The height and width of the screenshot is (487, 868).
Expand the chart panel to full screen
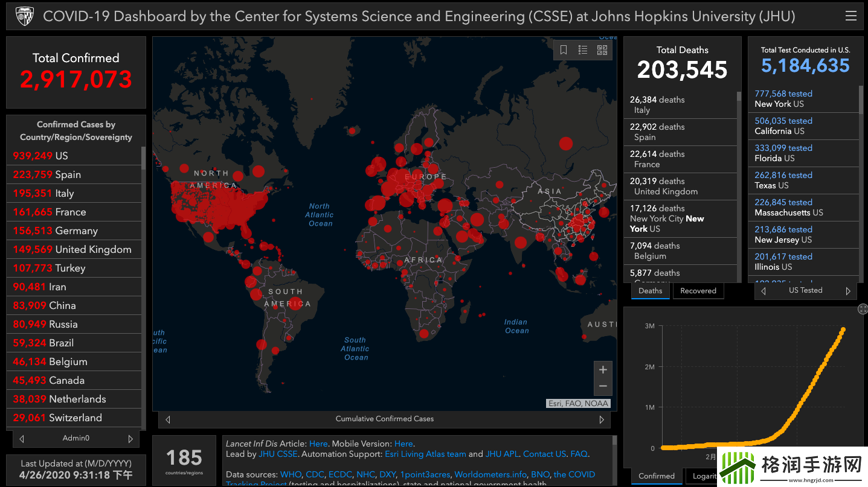(863, 309)
